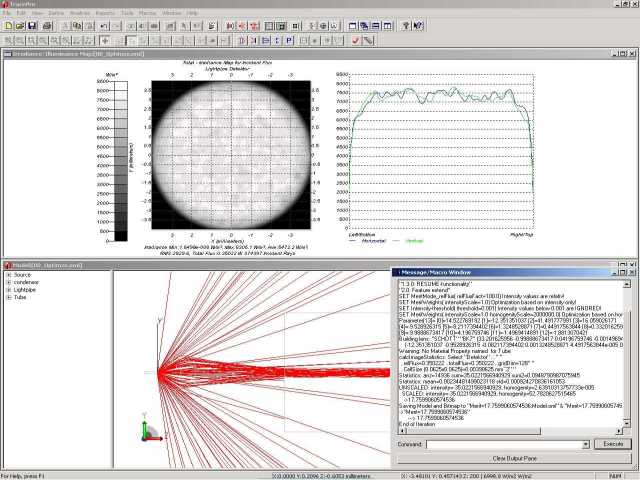This screenshot has height=480, width=640.
Task: Click the "Vertical" legend label under the profile plot
Action: point(414,241)
